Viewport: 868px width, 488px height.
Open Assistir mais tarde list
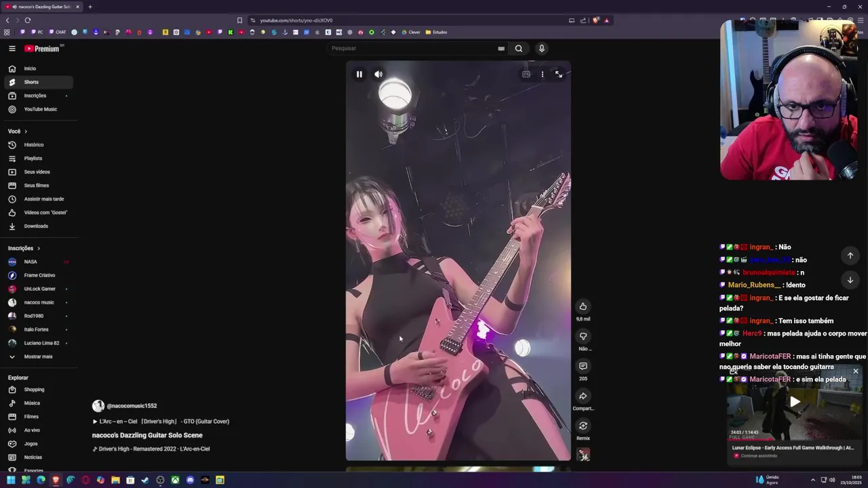[x=39, y=199]
